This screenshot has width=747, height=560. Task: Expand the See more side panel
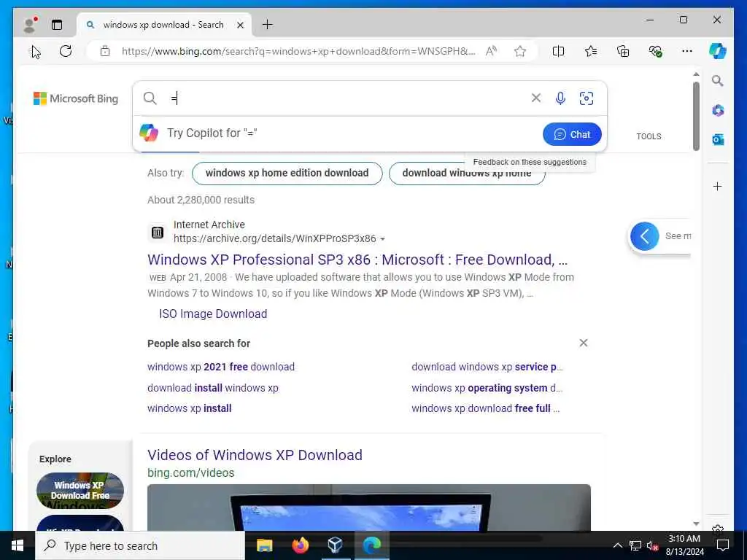click(645, 236)
